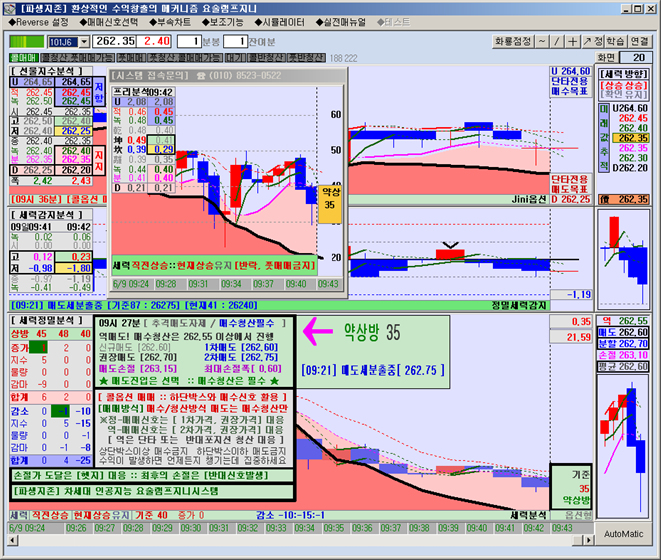This screenshot has height=560, width=661.
Task: Select the 풋반청산 status tab
Action: coord(306,58)
